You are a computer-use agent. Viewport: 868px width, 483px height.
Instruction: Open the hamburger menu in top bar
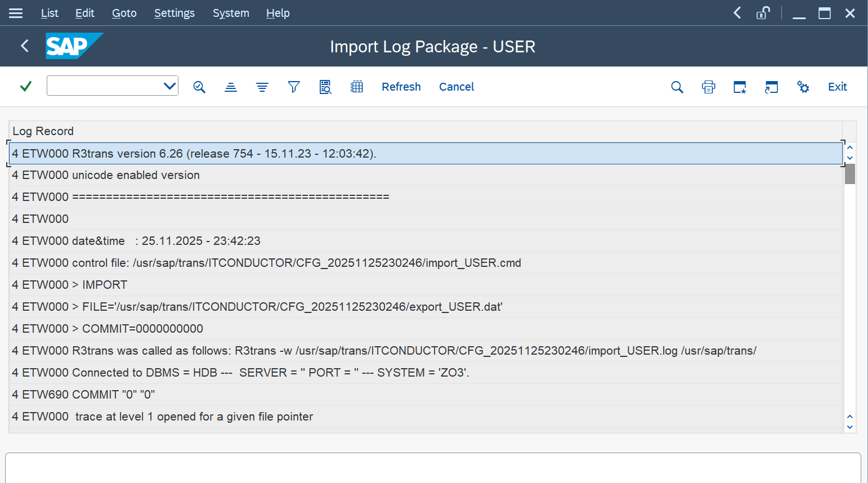(x=16, y=13)
